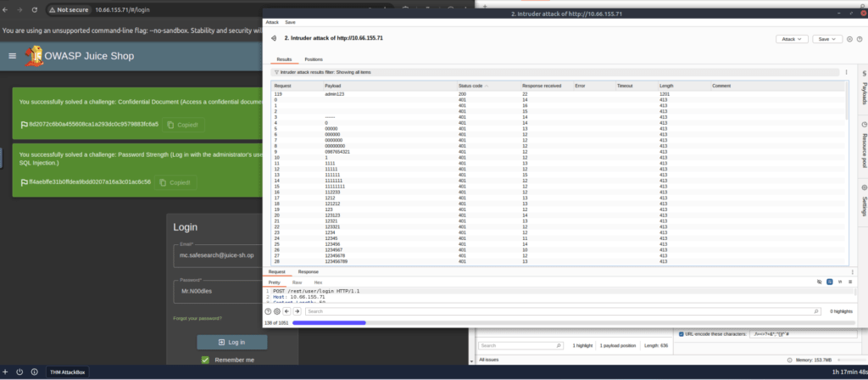The image size is (868, 380).
Task: Switch to the Request tab
Action: (x=277, y=272)
